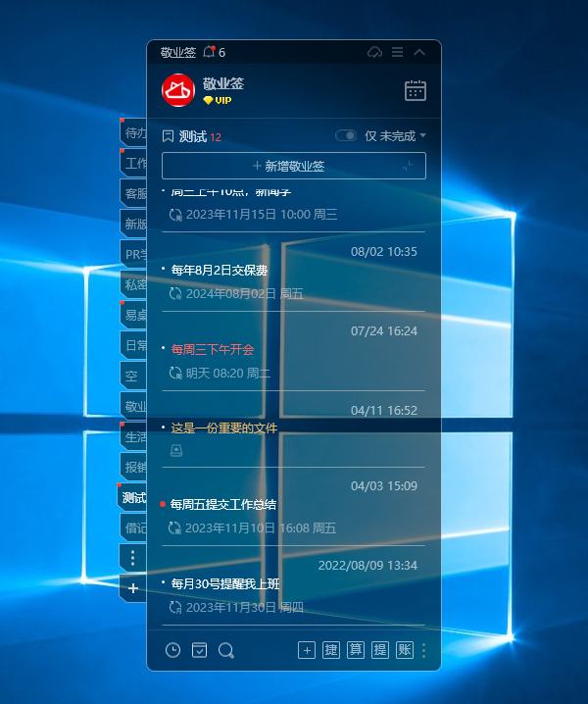Select the 生活 side tab

[133, 436]
